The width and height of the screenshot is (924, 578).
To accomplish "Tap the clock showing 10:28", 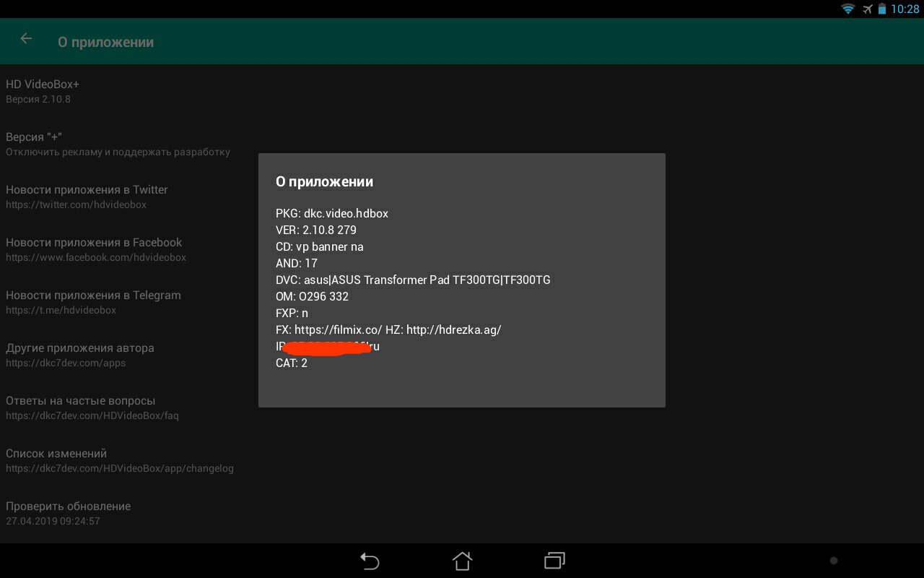I will pyautogui.click(x=905, y=9).
